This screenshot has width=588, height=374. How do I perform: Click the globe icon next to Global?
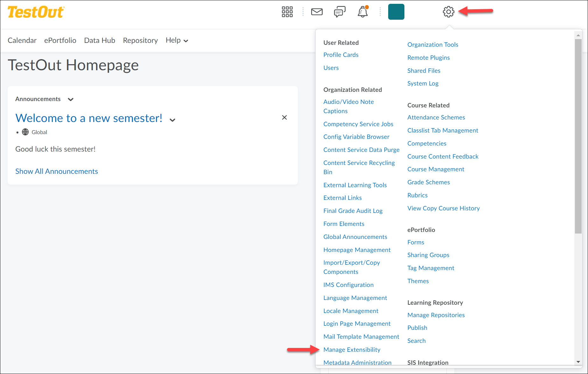pos(25,132)
